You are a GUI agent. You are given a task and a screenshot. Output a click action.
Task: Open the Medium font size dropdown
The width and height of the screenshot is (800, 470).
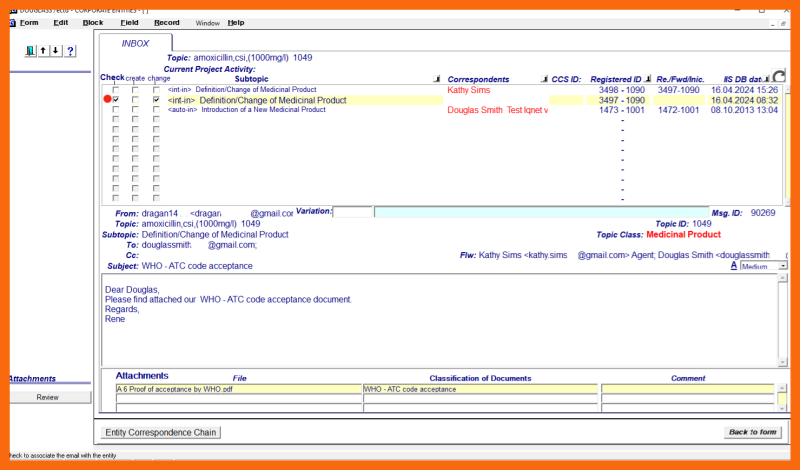[x=782, y=266]
